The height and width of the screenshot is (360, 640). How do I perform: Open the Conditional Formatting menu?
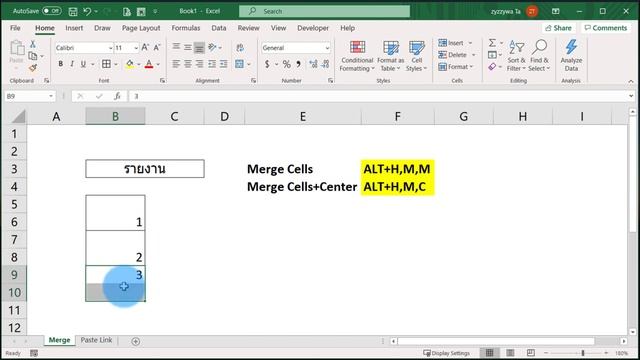(x=357, y=56)
